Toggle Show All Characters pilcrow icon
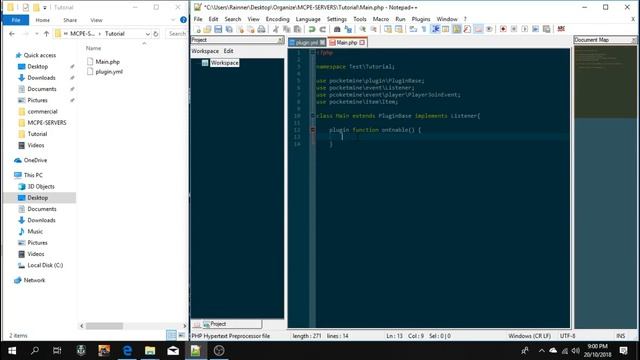Viewport: 640px width, 360px height. pyautogui.click(x=424, y=29)
